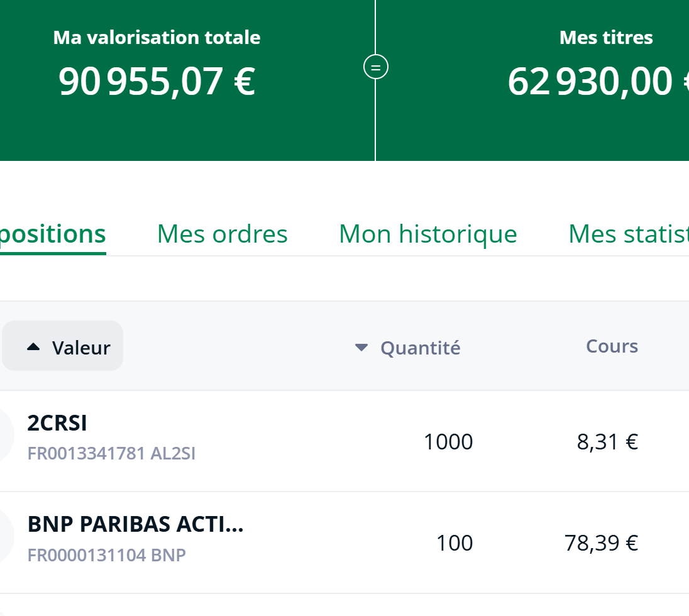
Task: Click the equals sign circle icon
Action: pos(376,67)
